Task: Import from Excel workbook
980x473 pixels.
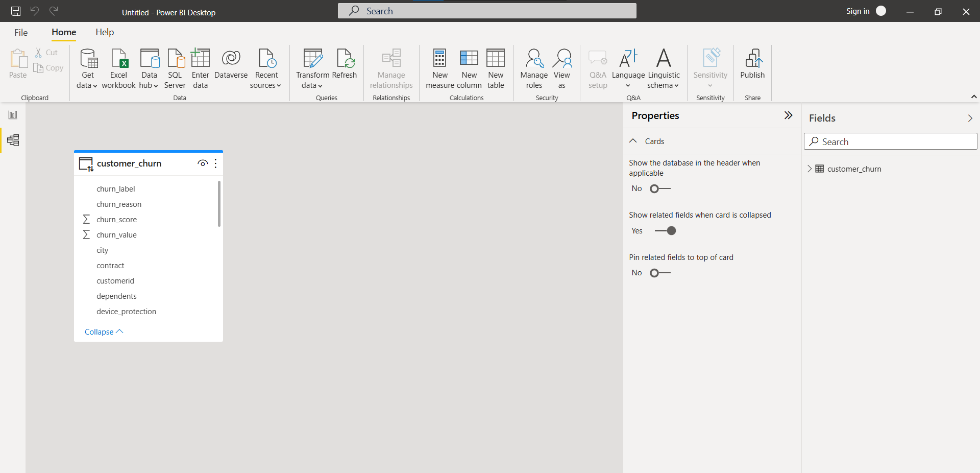Action: (118, 69)
